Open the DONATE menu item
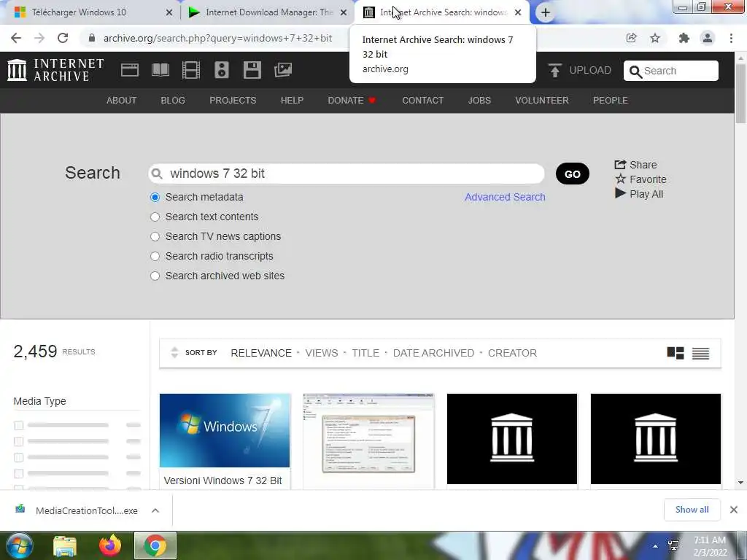 point(352,101)
